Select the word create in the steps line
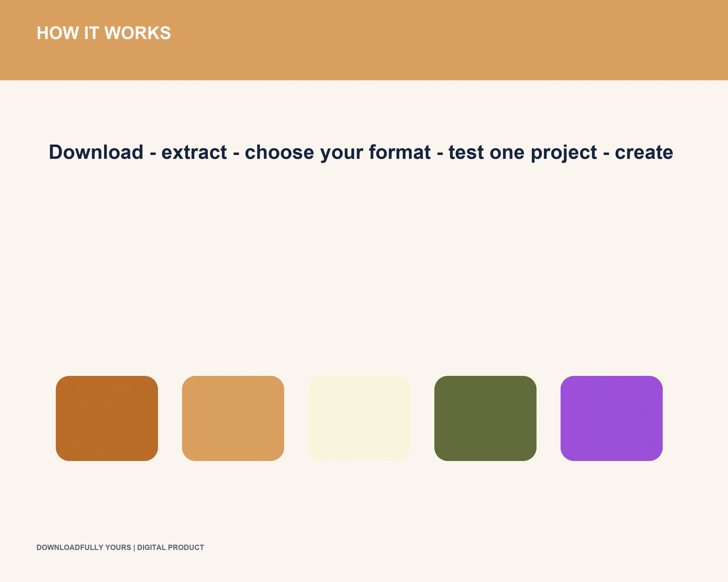The width and height of the screenshot is (728, 582). (644, 152)
